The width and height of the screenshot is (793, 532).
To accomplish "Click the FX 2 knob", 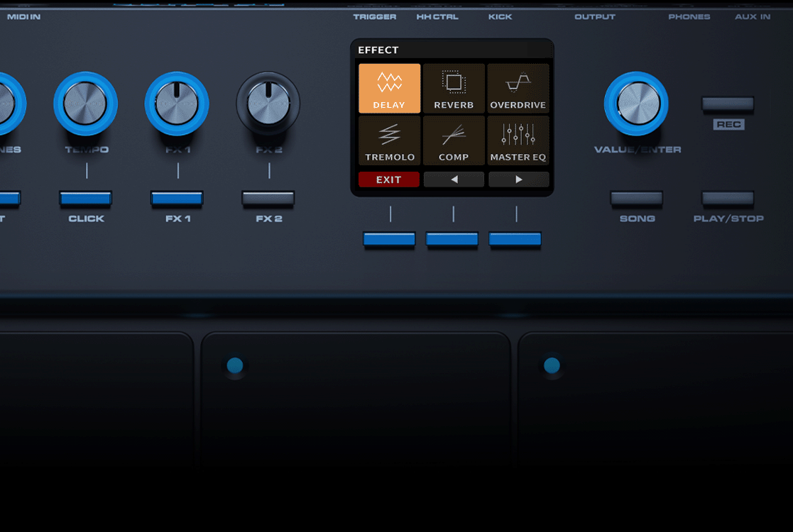I will coord(268,104).
